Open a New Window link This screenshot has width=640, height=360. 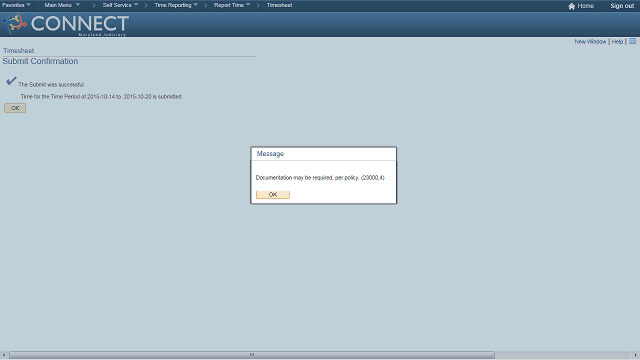point(590,42)
